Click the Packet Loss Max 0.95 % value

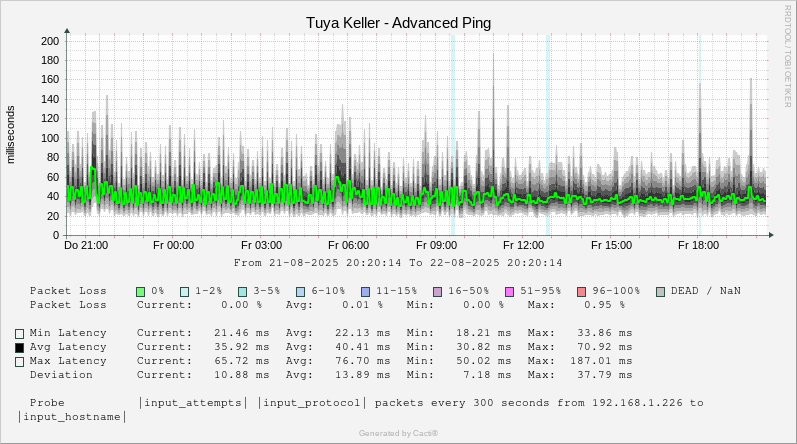[x=604, y=305]
